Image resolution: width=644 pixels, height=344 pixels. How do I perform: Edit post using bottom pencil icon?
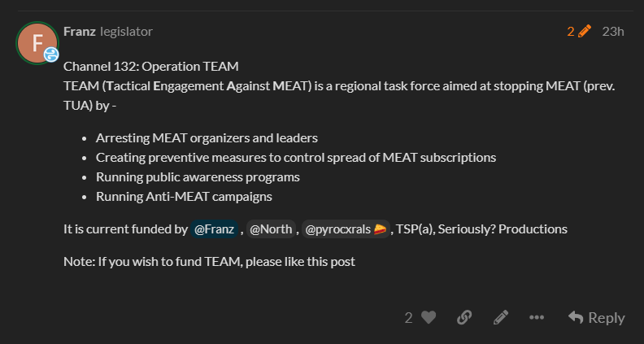(x=501, y=317)
